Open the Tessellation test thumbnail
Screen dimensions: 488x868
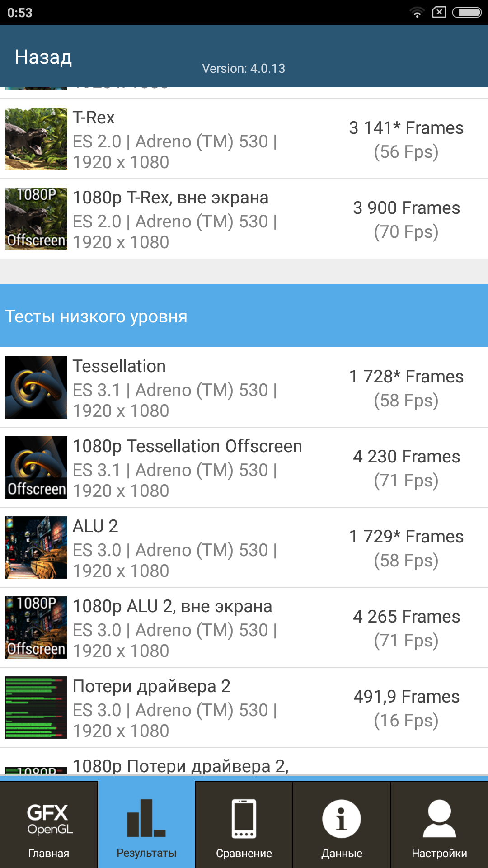[x=36, y=387]
